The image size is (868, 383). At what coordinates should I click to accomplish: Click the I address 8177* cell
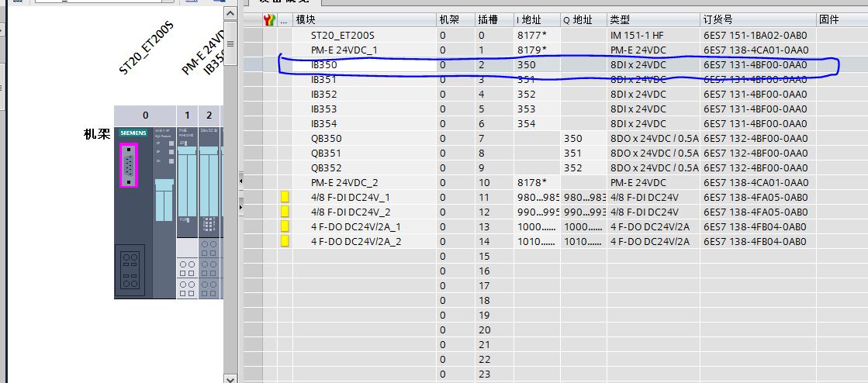tap(537, 36)
